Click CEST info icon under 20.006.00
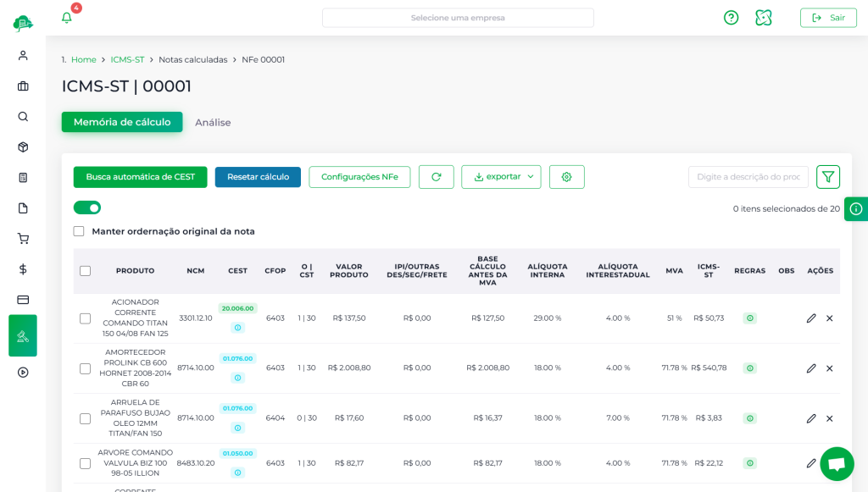 pos(237,328)
